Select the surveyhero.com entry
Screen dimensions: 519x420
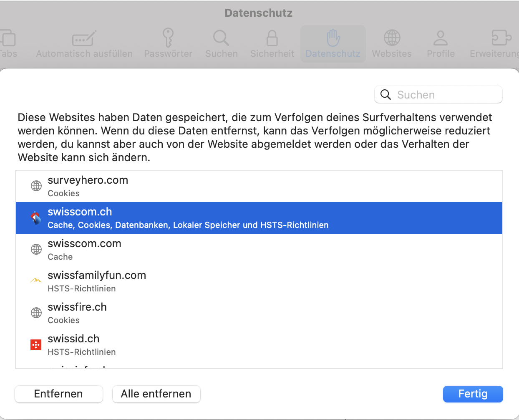(x=259, y=186)
